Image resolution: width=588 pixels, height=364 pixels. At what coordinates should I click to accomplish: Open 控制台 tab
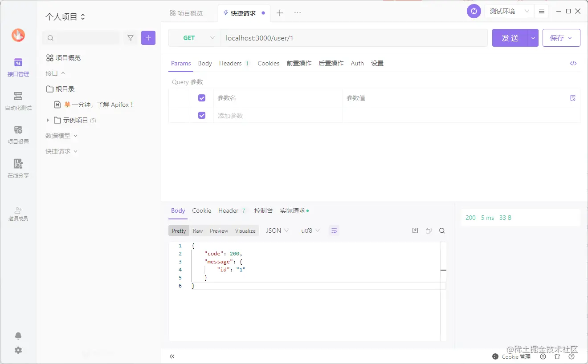click(x=263, y=210)
